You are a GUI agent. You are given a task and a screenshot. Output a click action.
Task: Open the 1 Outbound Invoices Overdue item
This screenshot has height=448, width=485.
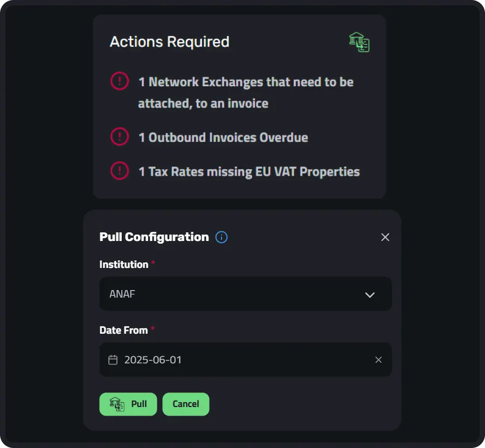tap(223, 137)
